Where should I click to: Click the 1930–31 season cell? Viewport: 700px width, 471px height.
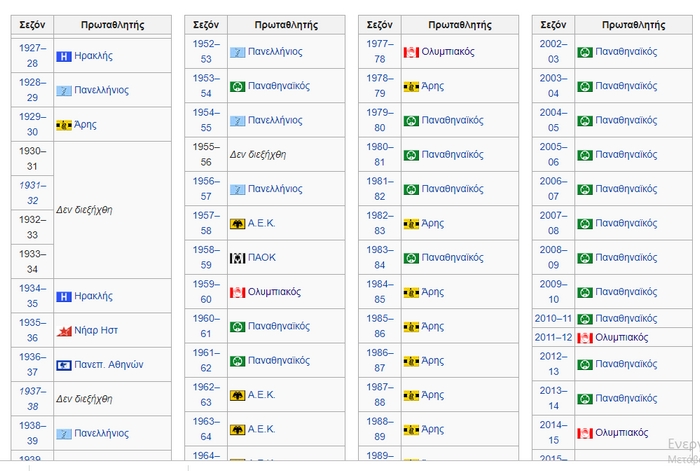32,158
